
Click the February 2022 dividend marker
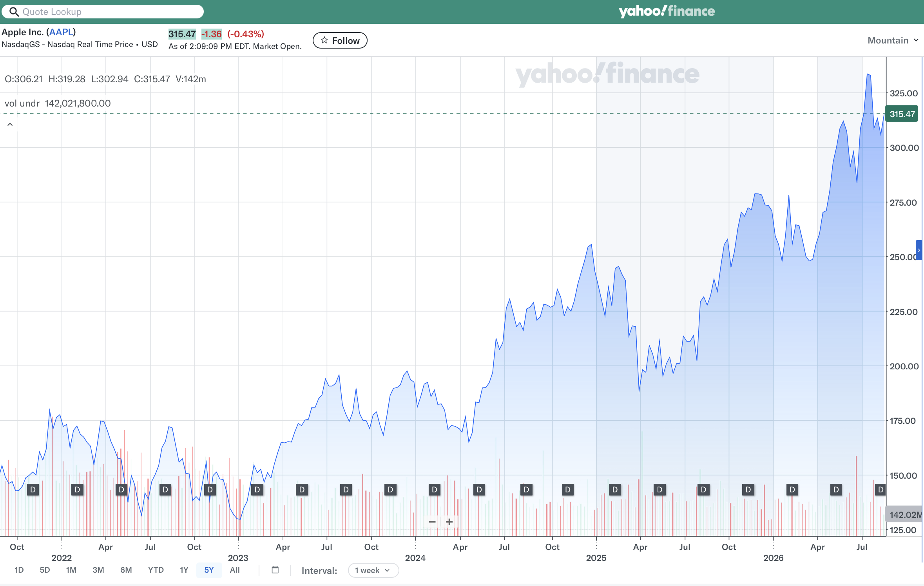click(77, 489)
